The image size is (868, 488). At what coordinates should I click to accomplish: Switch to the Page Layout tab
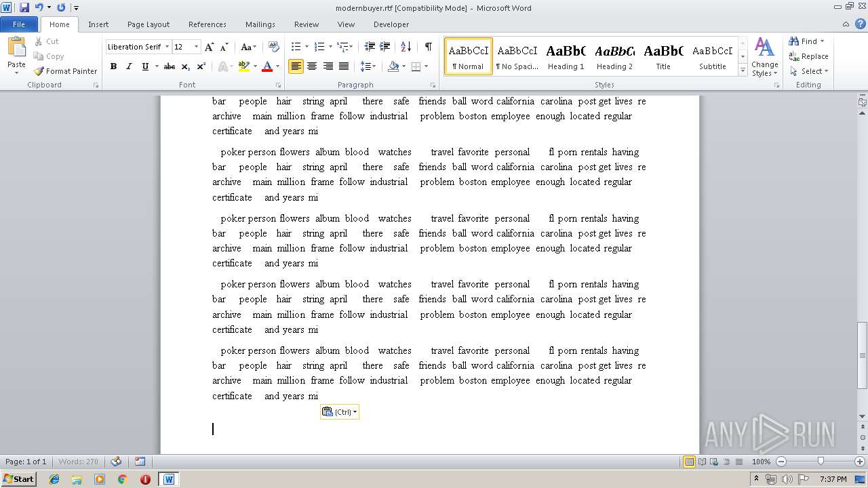point(149,24)
